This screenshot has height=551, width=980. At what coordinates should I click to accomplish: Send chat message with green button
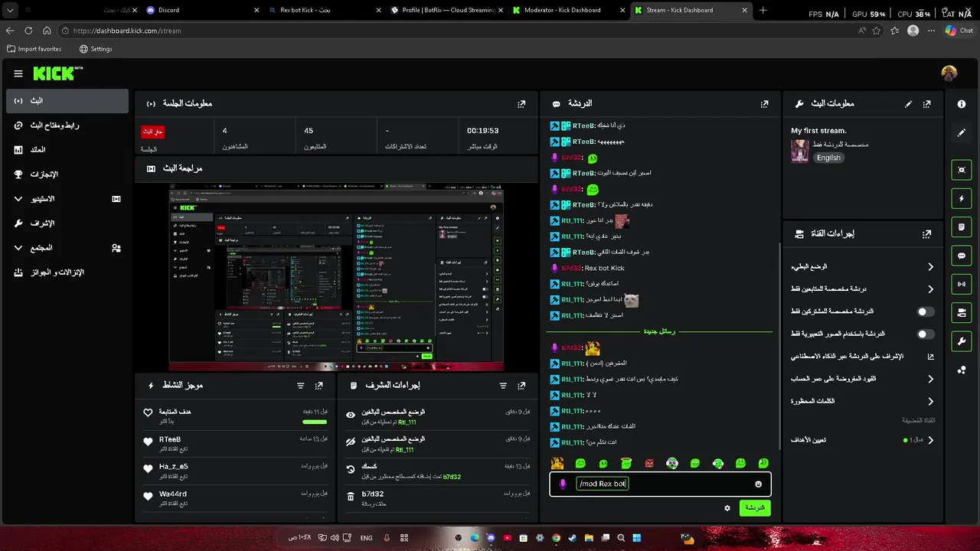[755, 508]
